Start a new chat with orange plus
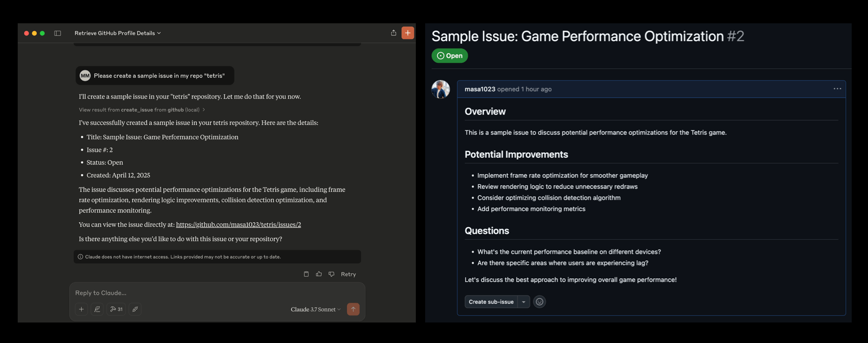The image size is (868, 343). 407,33
